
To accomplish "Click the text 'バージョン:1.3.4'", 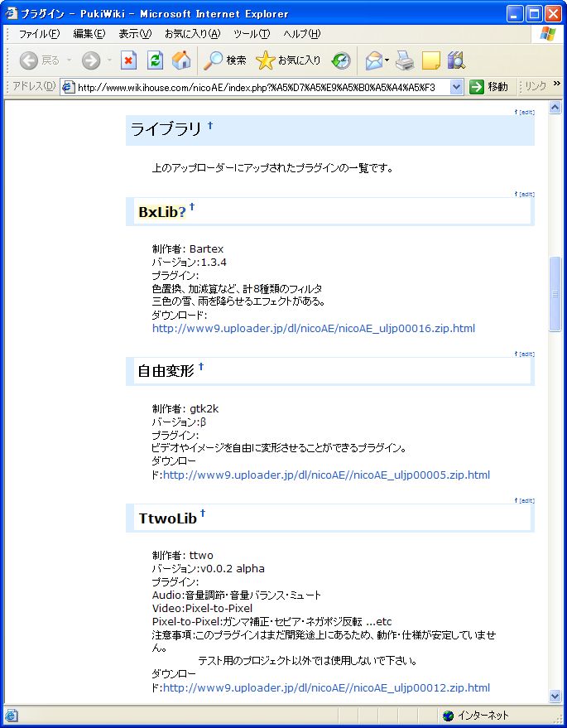I will click(x=189, y=262).
